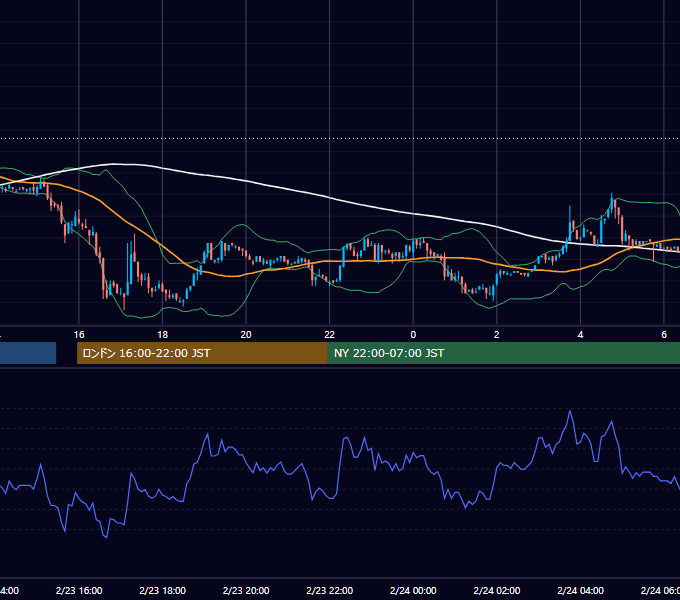Click the upper chart axis label 2

pyautogui.click(x=497, y=335)
